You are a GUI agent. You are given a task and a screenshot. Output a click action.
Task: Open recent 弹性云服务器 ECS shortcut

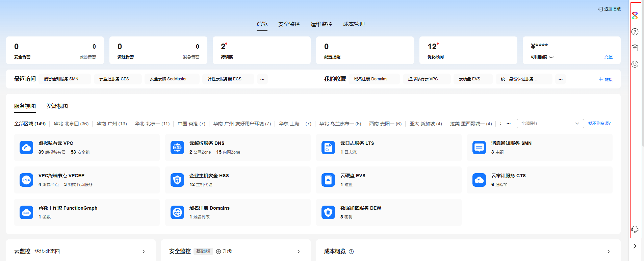coord(228,79)
